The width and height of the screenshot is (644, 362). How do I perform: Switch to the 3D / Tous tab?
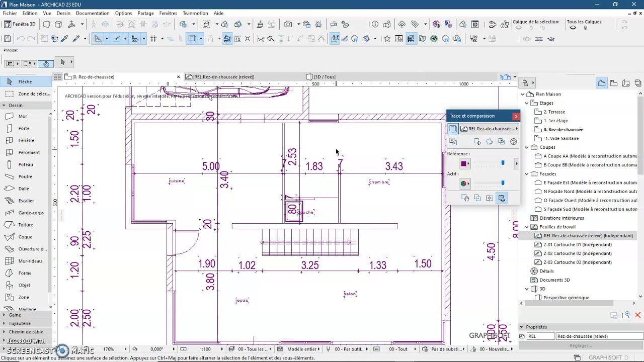[325, 77]
